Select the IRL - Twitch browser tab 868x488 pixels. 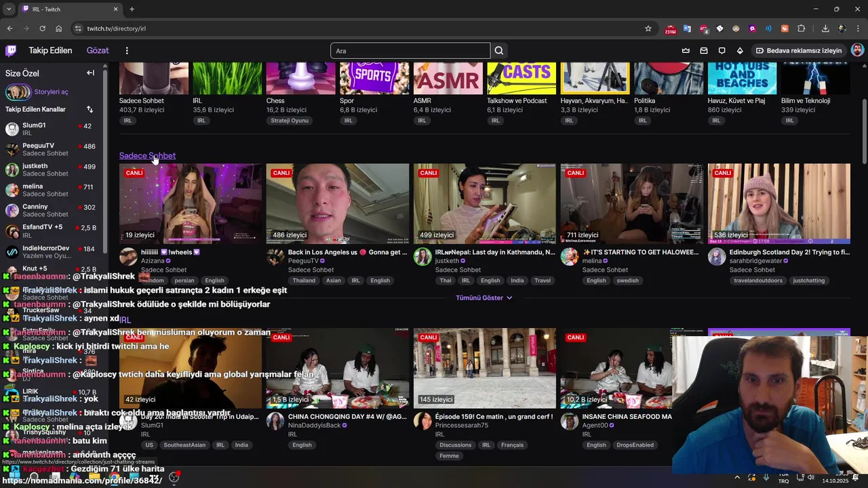(x=70, y=9)
